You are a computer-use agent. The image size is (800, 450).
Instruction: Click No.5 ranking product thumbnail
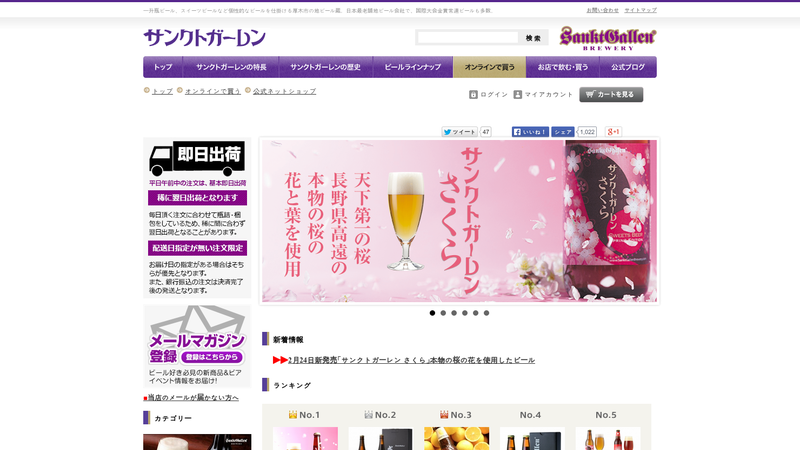pos(608,438)
